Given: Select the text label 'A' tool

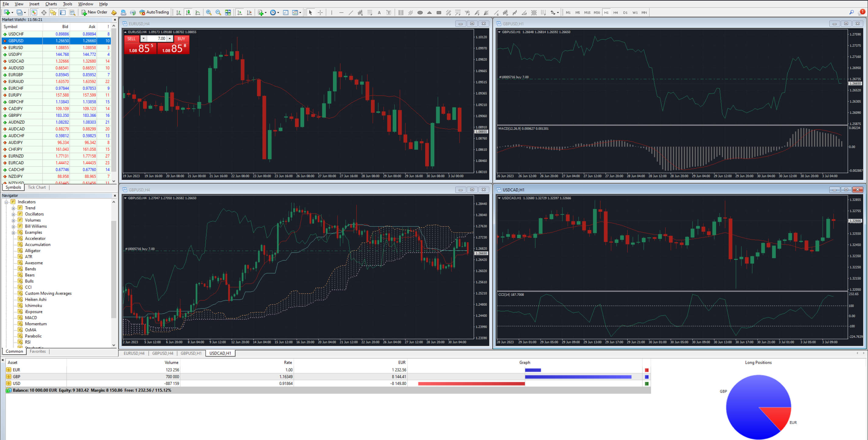Looking at the screenshot, I should (x=379, y=12).
